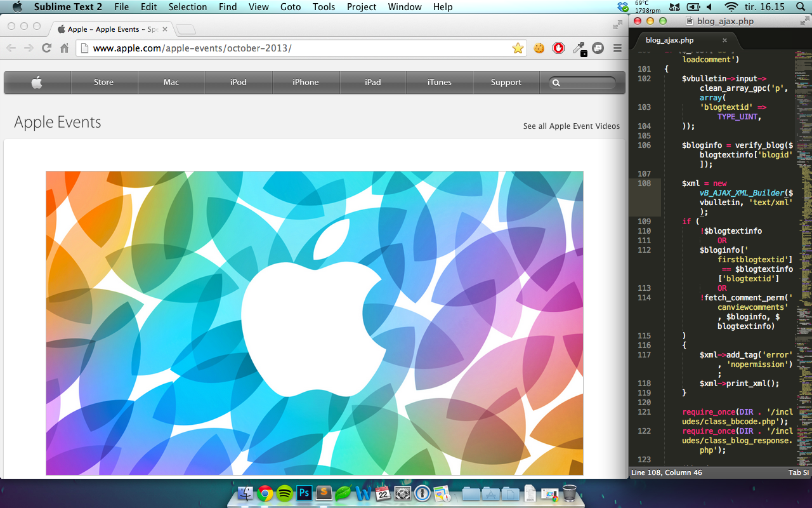
Task: Click the Chrome forward arrow
Action: point(29,48)
